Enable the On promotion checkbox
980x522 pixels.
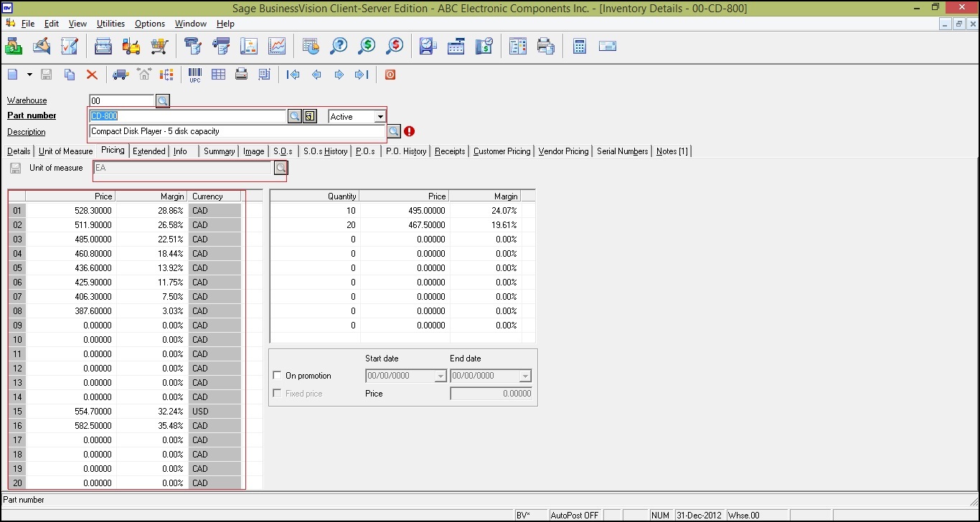point(278,376)
